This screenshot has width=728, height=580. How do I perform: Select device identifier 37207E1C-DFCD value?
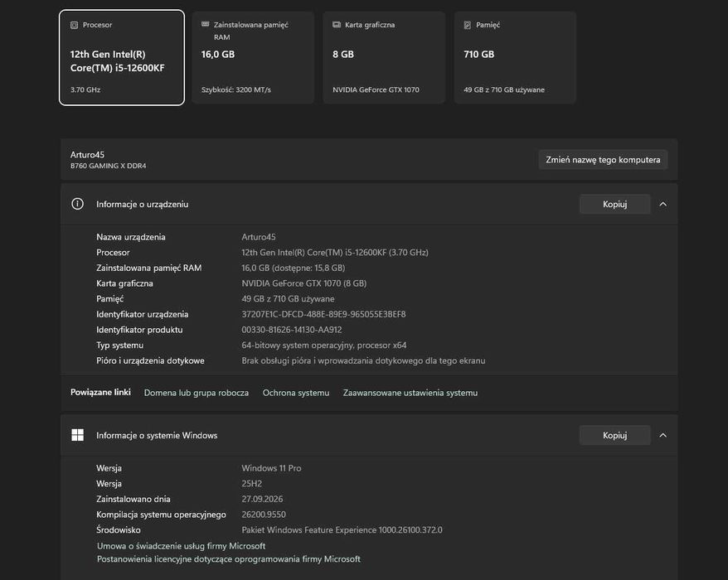(x=323, y=314)
